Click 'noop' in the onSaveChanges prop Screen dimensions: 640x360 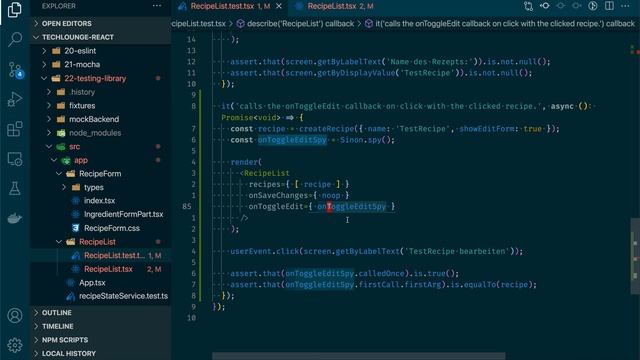pos(331,196)
